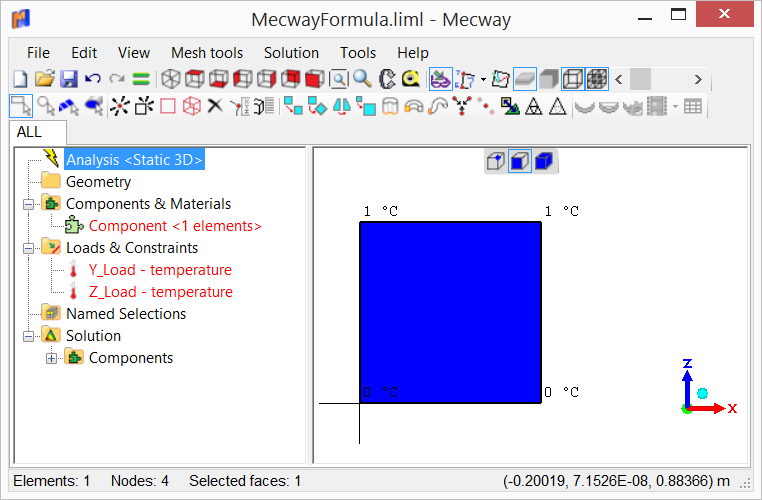This screenshot has height=500, width=762.
Task: Open the View menu
Action: [x=134, y=52]
